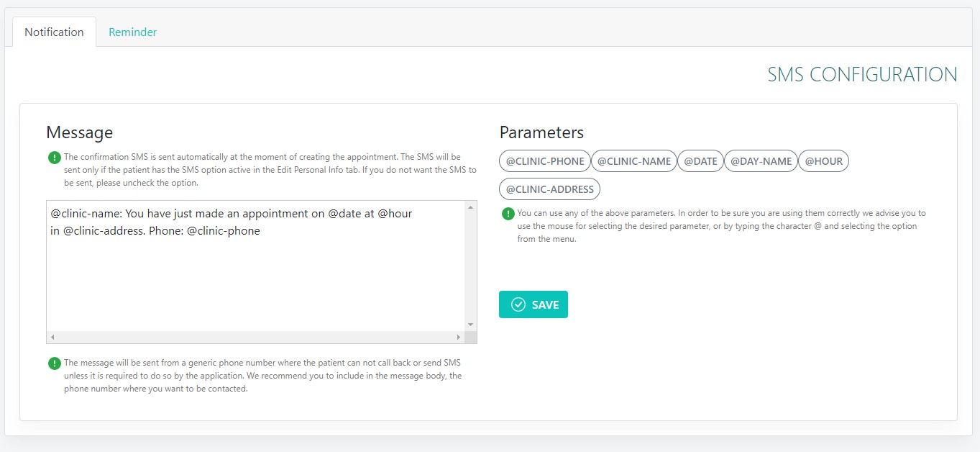Screen dimensions: 980x452
Task: Switch to the Reminder tab
Action: click(x=132, y=32)
